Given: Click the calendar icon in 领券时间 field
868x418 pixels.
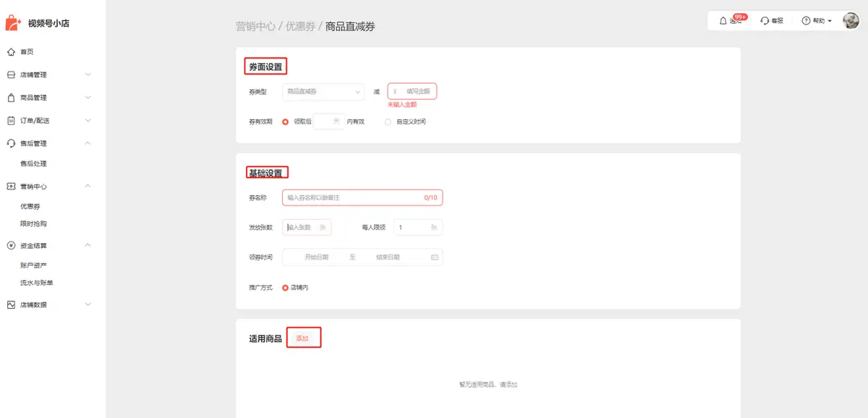Looking at the screenshot, I should [435, 257].
